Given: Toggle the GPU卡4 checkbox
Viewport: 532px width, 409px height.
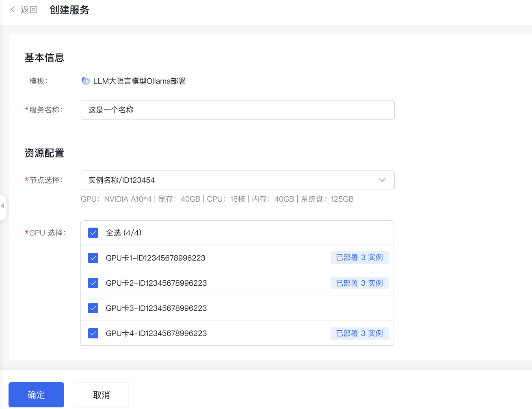Looking at the screenshot, I should [93, 334].
